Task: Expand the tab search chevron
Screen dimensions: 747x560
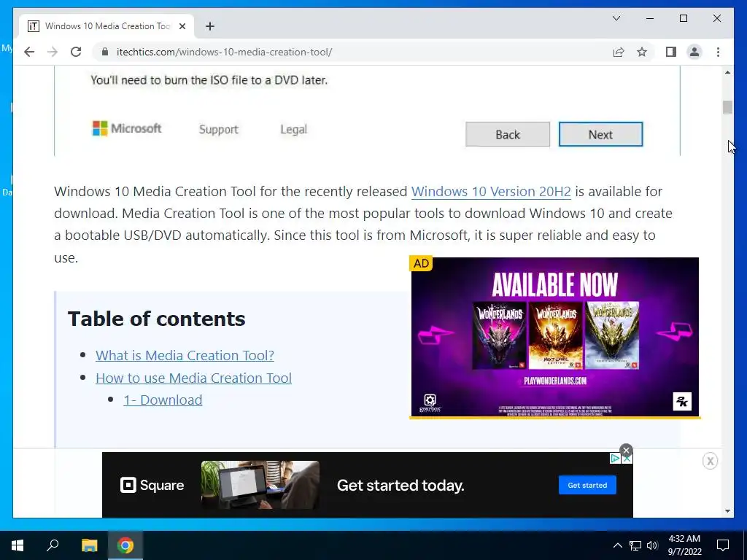Action: coord(616,18)
